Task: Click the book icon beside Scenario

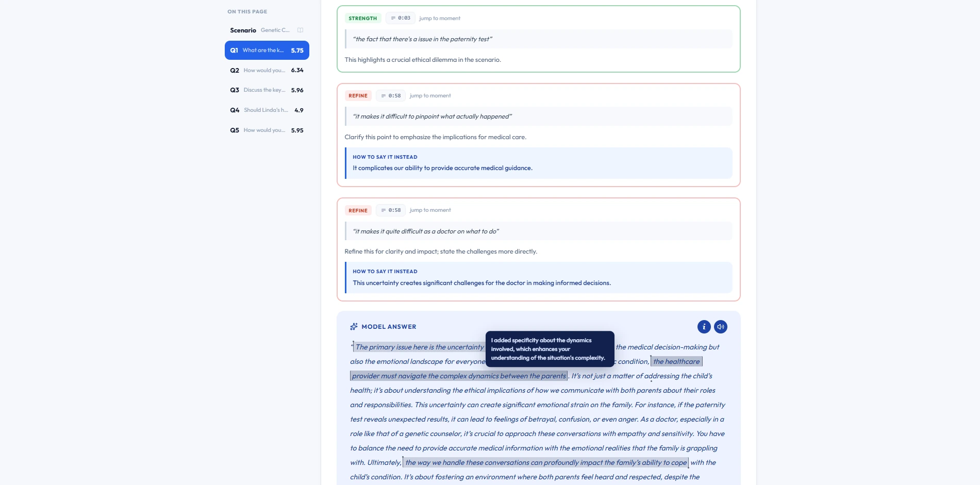Action: point(300,30)
